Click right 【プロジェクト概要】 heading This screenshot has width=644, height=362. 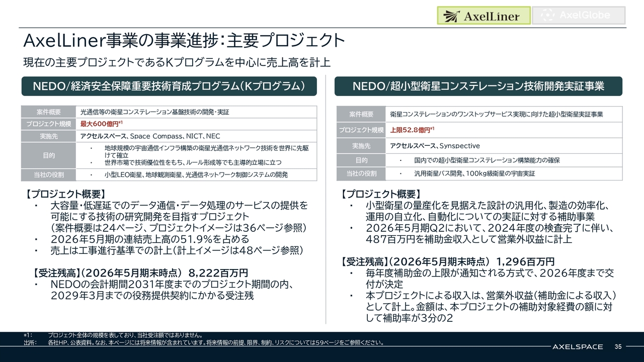pos(380,194)
